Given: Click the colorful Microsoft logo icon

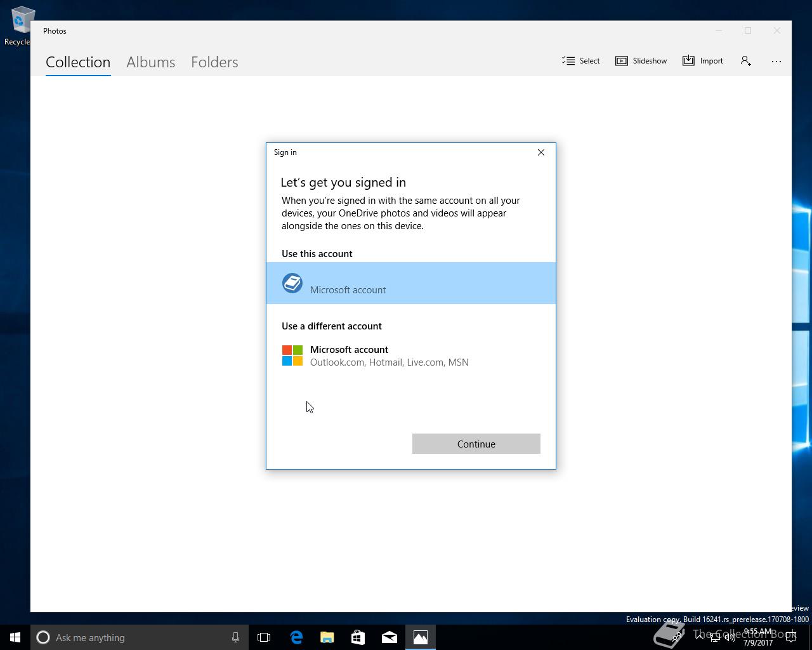Looking at the screenshot, I should [x=292, y=355].
